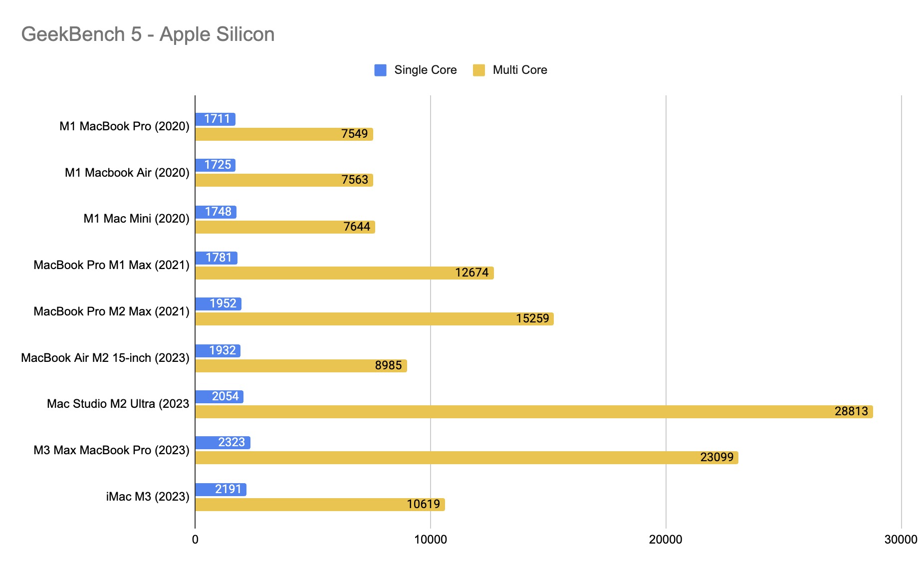Click the 2191 iMac single core bar
The width and height of the screenshot is (924, 572).
point(221,490)
